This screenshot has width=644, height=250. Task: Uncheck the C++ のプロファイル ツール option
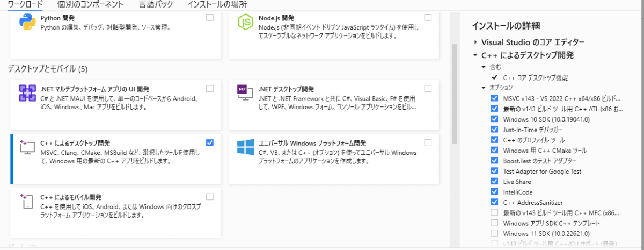pos(494,140)
